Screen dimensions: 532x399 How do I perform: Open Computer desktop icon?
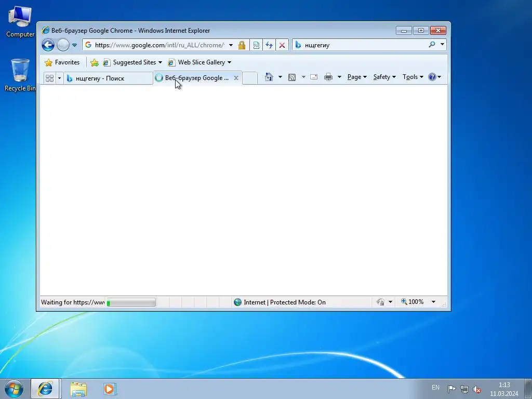(20, 22)
